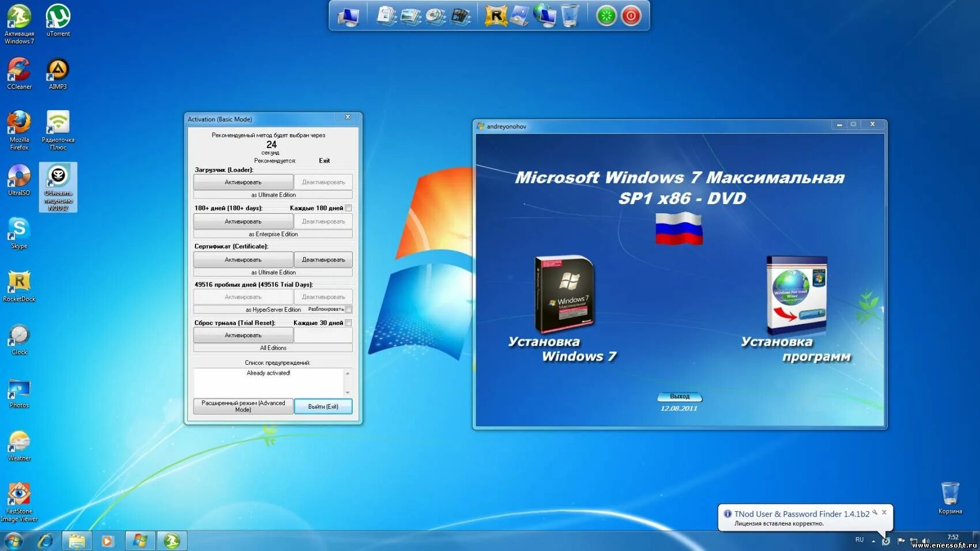The width and height of the screenshot is (980, 551).
Task: Click as Enterprise Edition button
Action: [273, 234]
